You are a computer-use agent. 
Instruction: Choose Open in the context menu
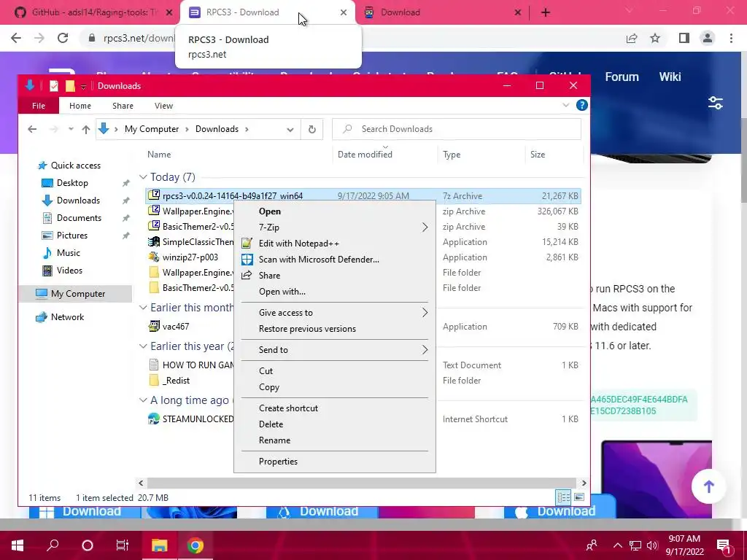[334, 211]
